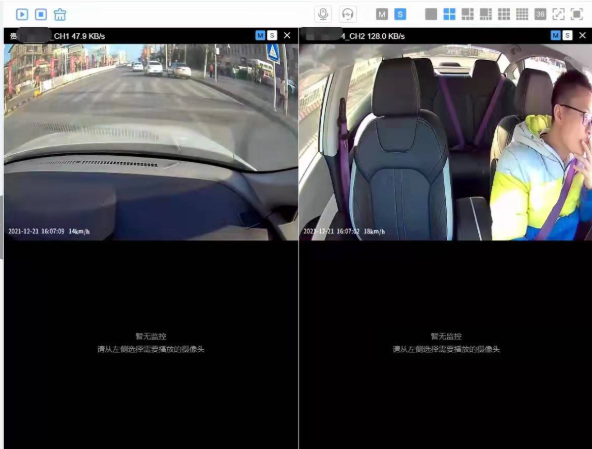Close the CH1 video window

287,35
